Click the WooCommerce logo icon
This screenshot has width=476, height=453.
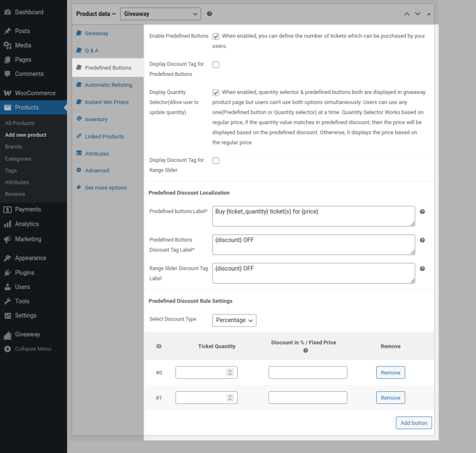tap(8, 93)
